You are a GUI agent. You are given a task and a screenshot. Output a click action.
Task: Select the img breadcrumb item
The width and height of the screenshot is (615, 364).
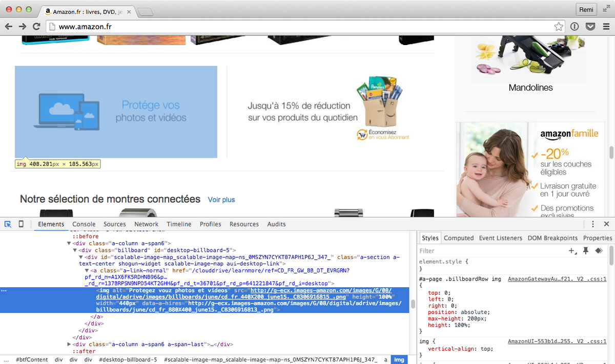(399, 359)
